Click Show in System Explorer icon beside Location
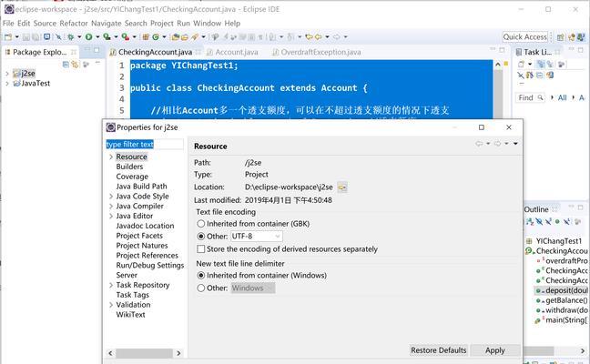Screen dimensions: 590x364 click(x=342, y=187)
